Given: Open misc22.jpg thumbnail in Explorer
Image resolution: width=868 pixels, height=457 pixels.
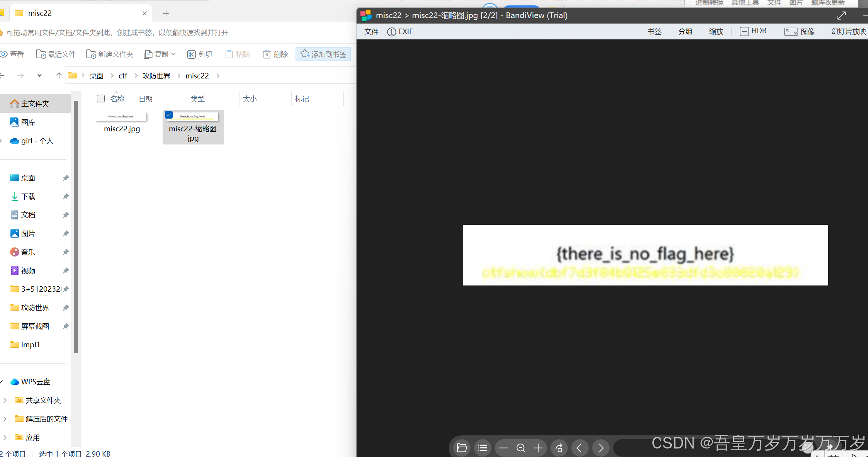Looking at the screenshot, I should click(121, 117).
